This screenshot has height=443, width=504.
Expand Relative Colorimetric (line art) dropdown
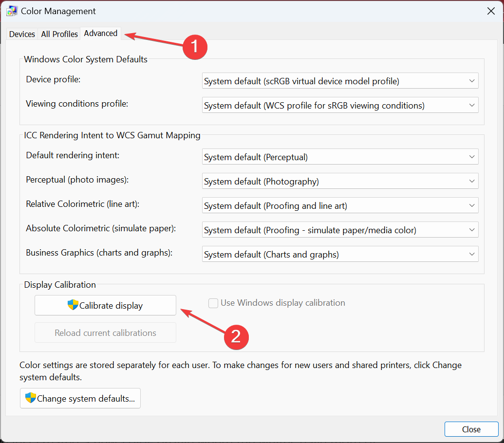click(340, 205)
